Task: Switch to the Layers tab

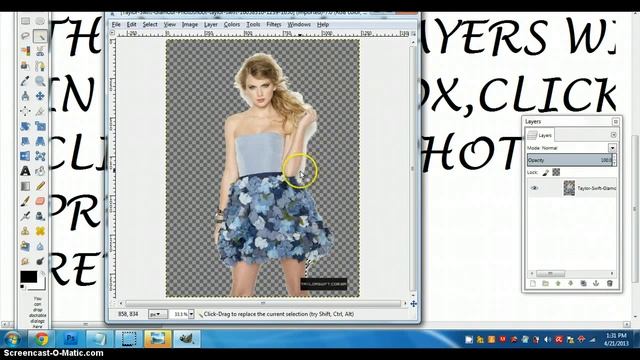Action: click(540, 135)
